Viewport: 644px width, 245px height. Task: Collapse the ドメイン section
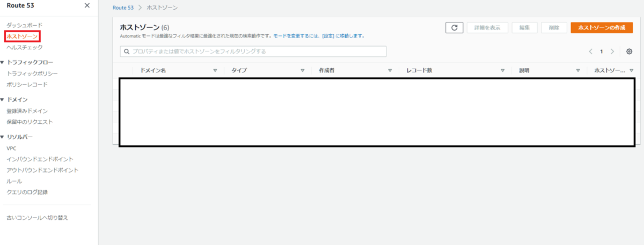click(2, 100)
